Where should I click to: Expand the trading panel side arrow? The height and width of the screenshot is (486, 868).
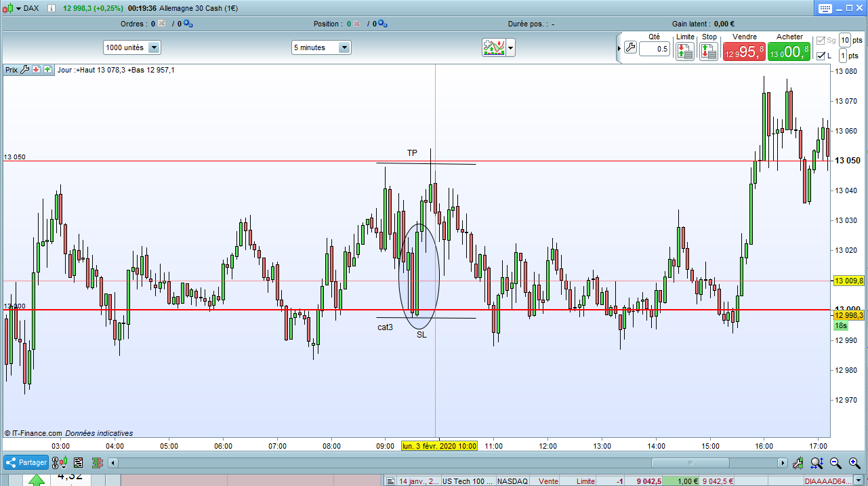[619, 49]
